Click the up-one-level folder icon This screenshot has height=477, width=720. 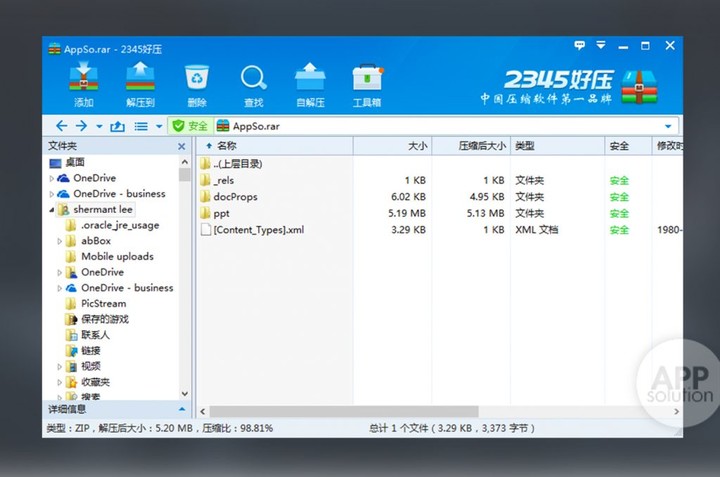pyautogui.click(x=118, y=126)
